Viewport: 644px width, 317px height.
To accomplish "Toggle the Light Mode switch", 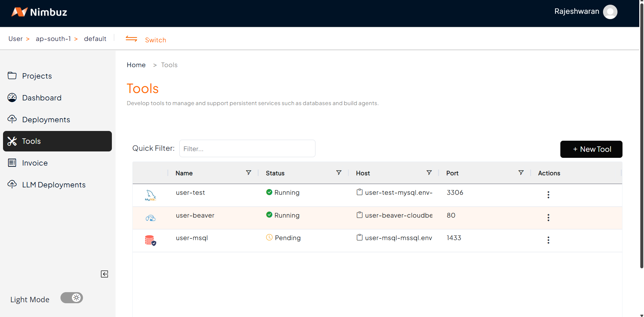I will [72, 298].
